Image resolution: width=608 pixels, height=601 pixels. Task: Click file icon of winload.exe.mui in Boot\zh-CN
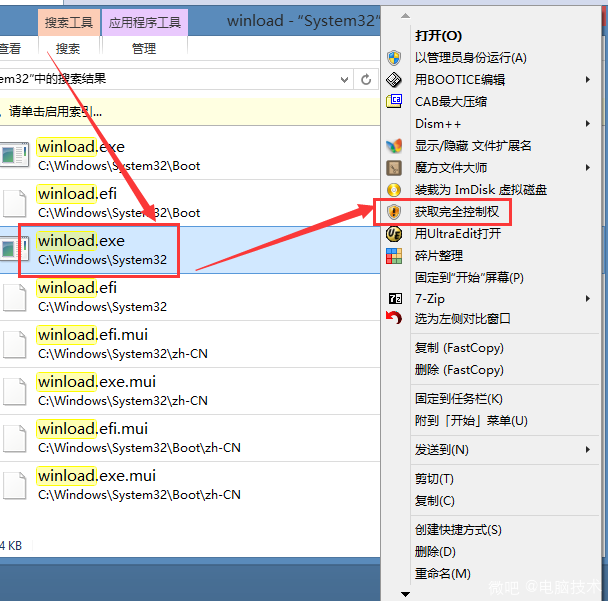(x=15, y=485)
